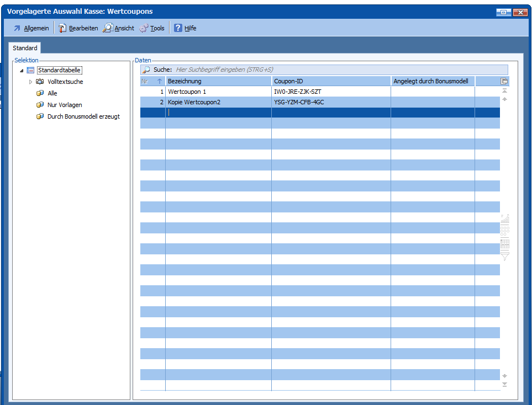Click the grid table icon on right edge

pos(504,243)
